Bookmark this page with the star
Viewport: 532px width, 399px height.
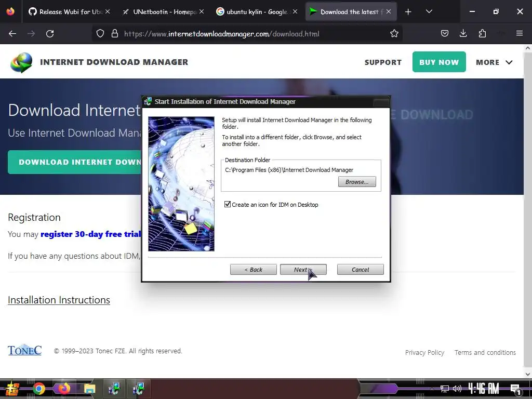tap(394, 34)
